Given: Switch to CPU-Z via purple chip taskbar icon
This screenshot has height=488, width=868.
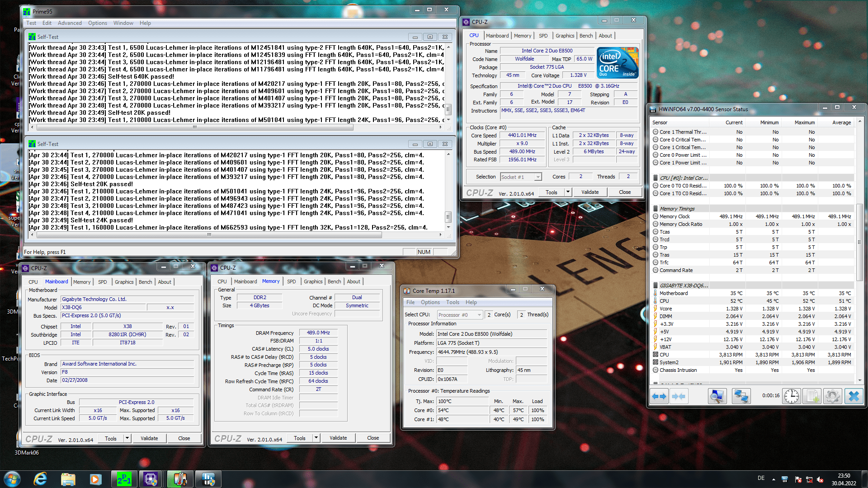Looking at the screenshot, I should point(151,479).
